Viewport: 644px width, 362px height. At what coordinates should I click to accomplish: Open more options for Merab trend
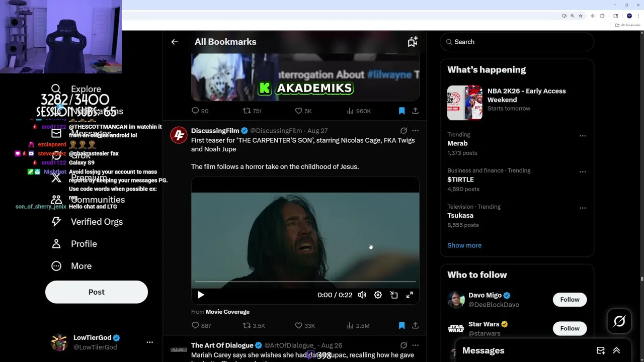pos(583,136)
